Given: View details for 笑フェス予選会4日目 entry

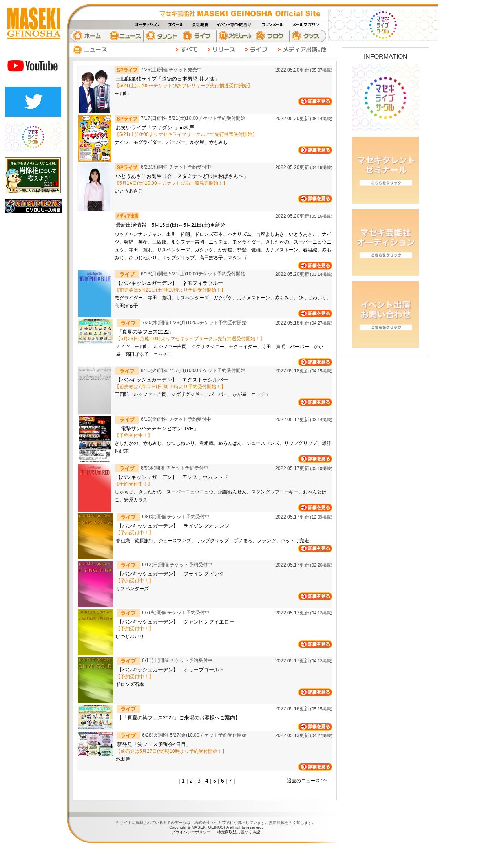Looking at the screenshot, I should [x=315, y=767].
